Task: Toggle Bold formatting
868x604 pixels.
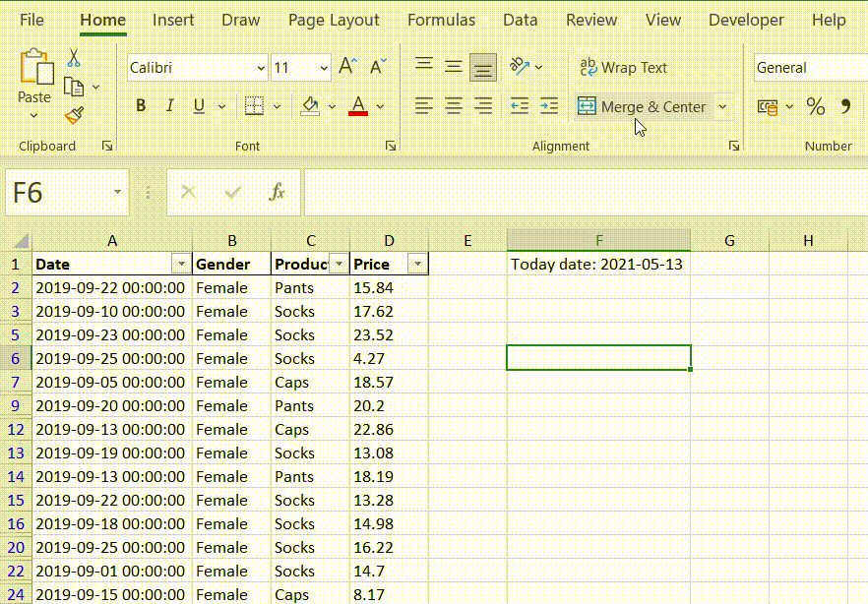Action: click(141, 106)
